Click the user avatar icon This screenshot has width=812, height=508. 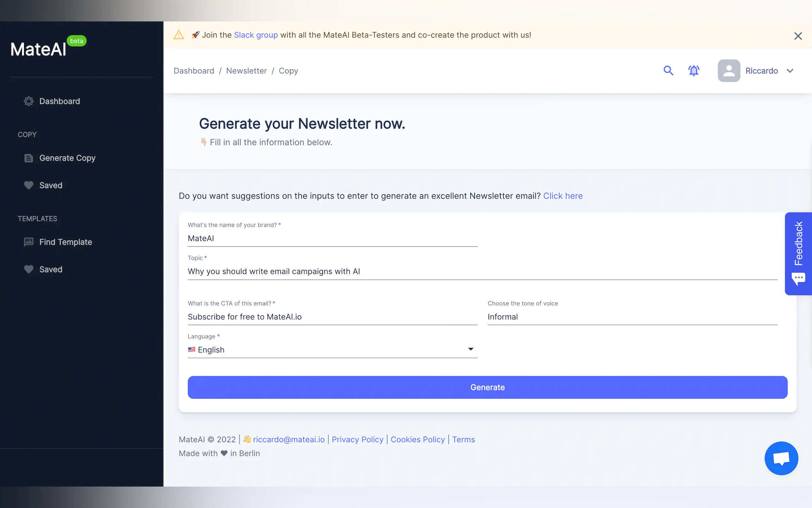729,71
